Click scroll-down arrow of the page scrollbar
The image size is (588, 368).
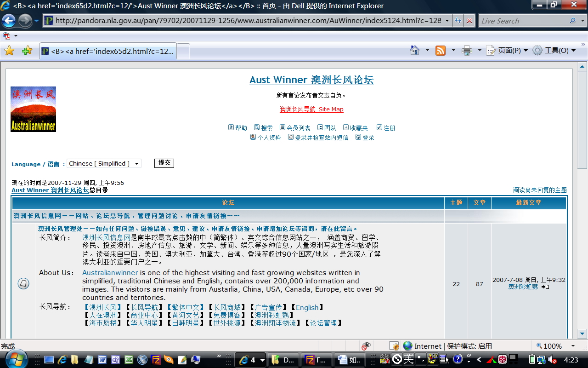click(582, 334)
